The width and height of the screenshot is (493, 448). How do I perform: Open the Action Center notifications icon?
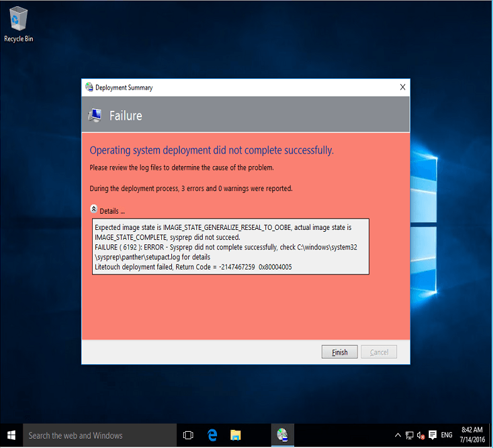click(x=433, y=435)
